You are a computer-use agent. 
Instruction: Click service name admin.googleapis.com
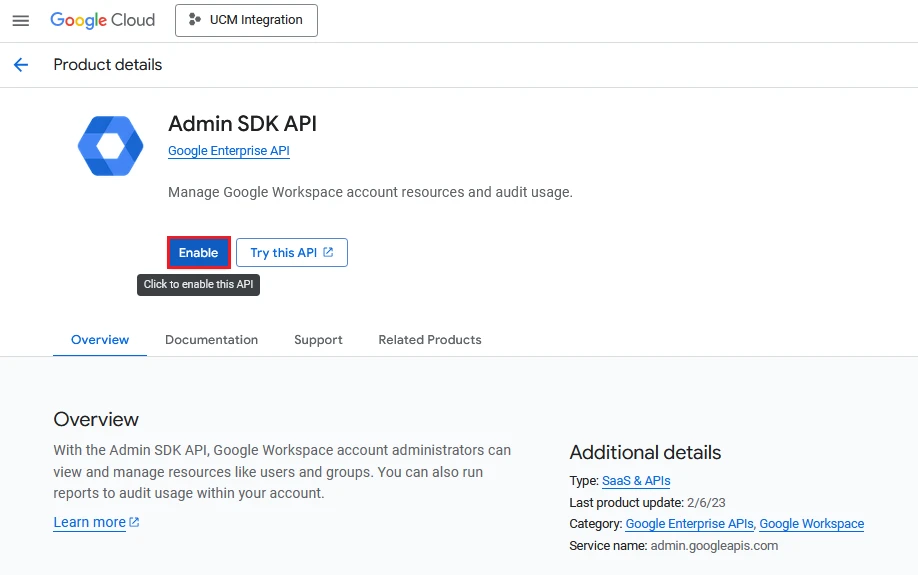[x=714, y=545]
